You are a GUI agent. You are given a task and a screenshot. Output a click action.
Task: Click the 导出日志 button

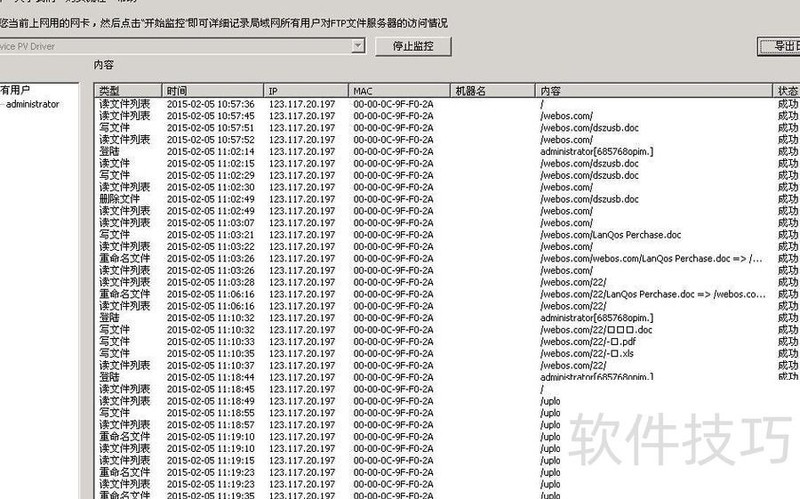tap(780, 46)
